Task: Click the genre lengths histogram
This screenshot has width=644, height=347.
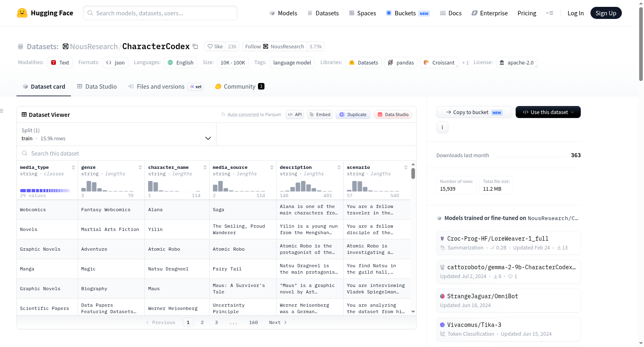Action: click(x=107, y=186)
